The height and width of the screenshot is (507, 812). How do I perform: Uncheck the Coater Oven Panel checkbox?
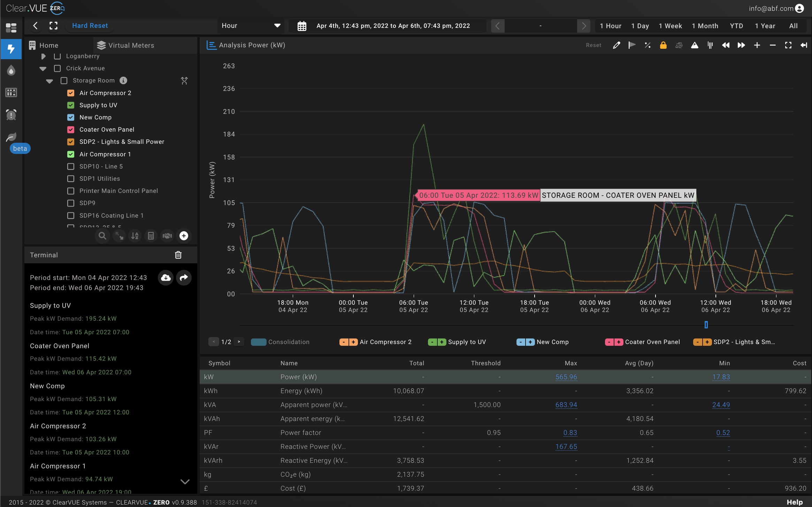pos(71,130)
